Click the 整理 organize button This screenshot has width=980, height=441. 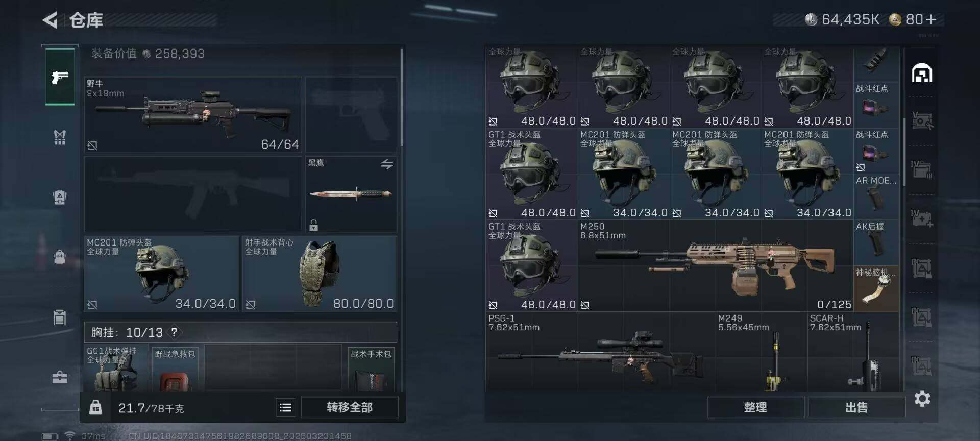point(755,407)
